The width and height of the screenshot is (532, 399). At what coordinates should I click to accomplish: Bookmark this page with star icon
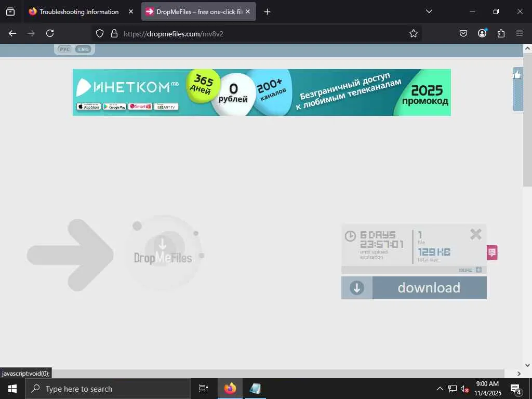[x=413, y=33]
